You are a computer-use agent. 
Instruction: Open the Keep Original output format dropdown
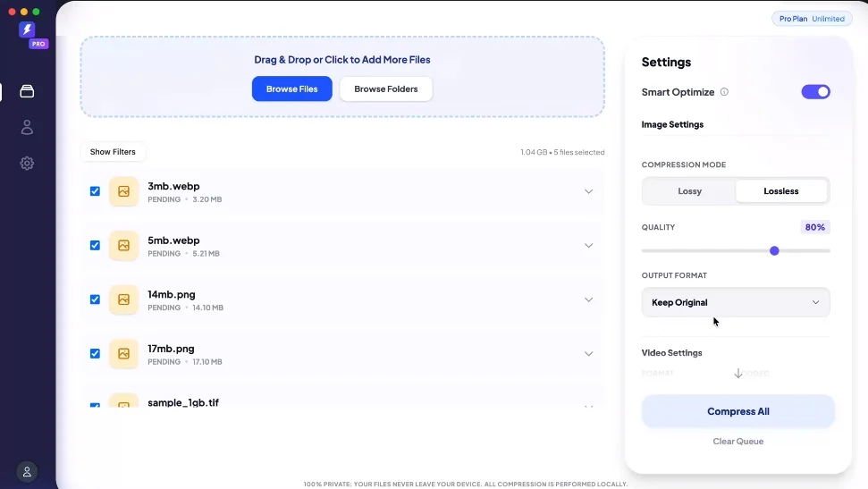tap(736, 302)
